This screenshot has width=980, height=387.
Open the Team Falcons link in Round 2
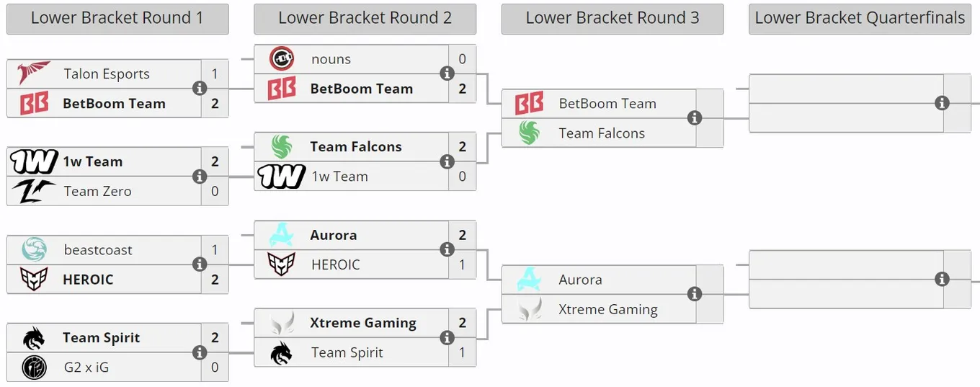pyautogui.click(x=356, y=147)
